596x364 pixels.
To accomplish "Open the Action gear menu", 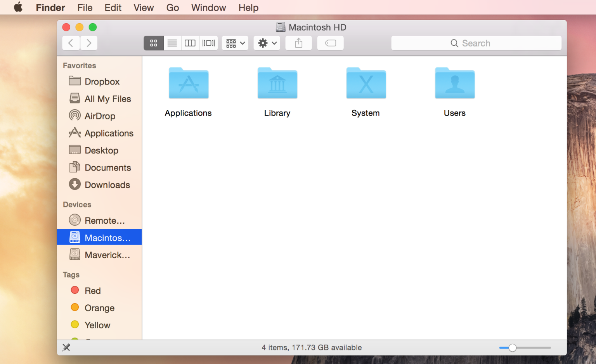I will (x=267, y=43).
